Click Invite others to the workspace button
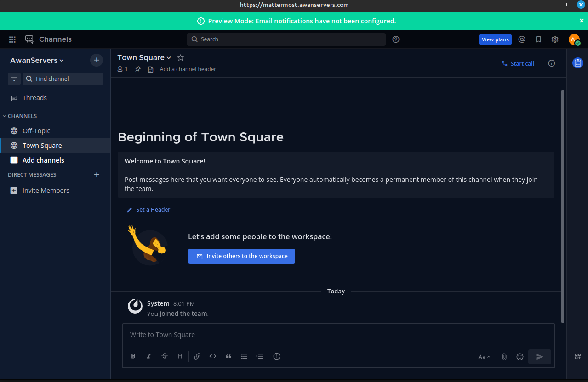The width and height of the screenshot is (588, 382). pos(241,256)
